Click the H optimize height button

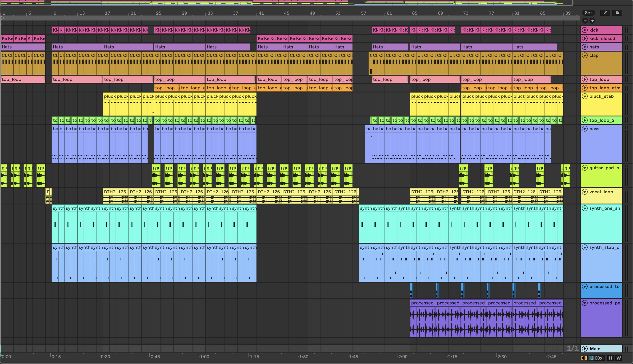tap(610, 358)
